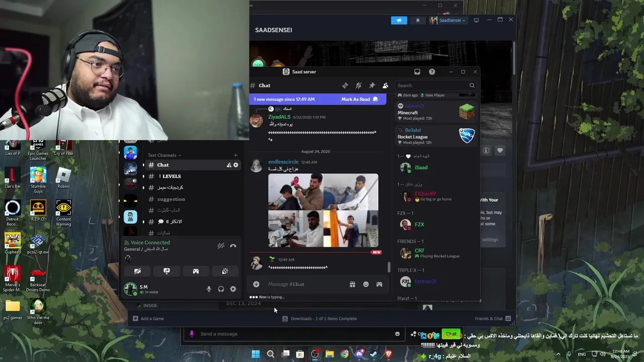Image resolution: width=644 pixels, height=362 pixels.
Task: Mute microphone in Discord user panel
Action: pos(209,289)
